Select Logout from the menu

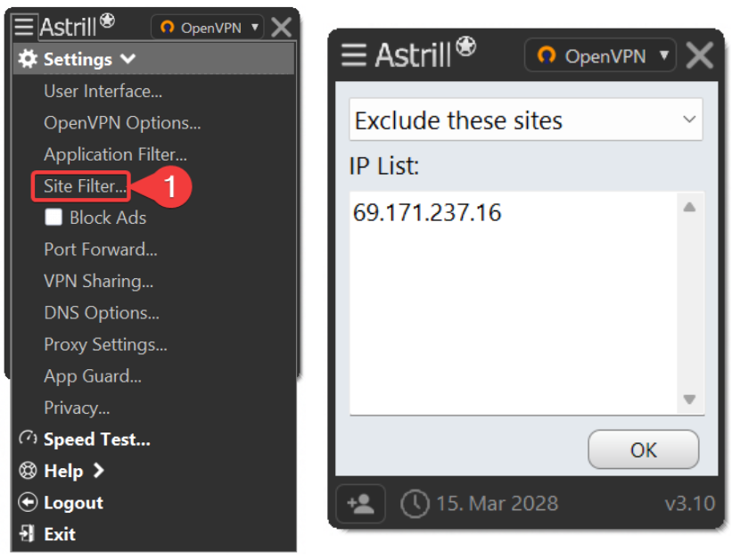point(73,503)
